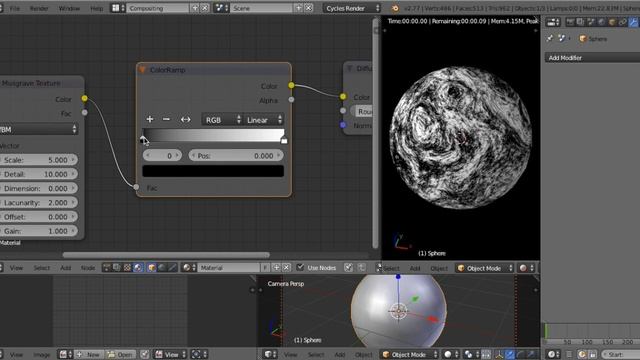Open the scene browse icon beside Scene field
The height and width of the screenshot is (360, 640).
(222, 8)
